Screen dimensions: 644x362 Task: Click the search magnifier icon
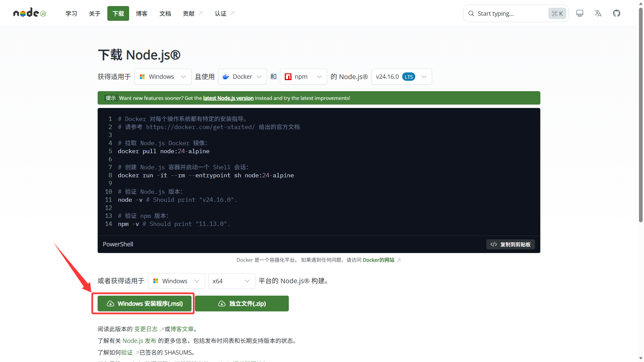coord(471,13)
